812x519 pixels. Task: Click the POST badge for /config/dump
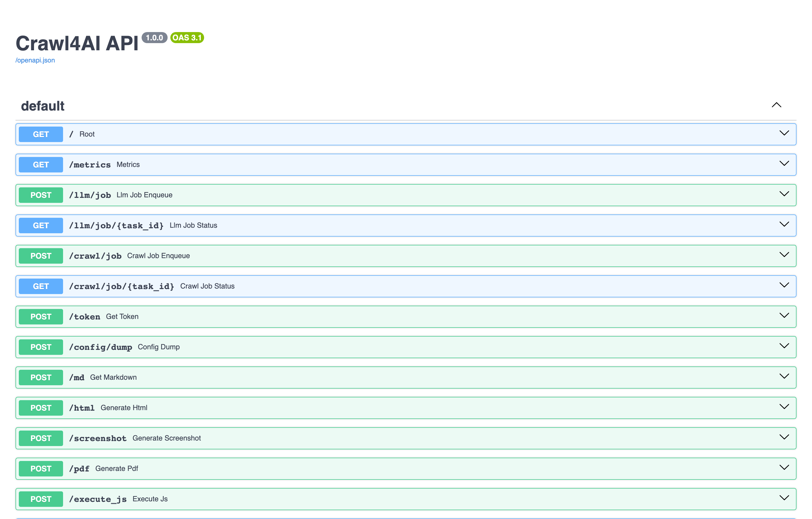(41, 347)
